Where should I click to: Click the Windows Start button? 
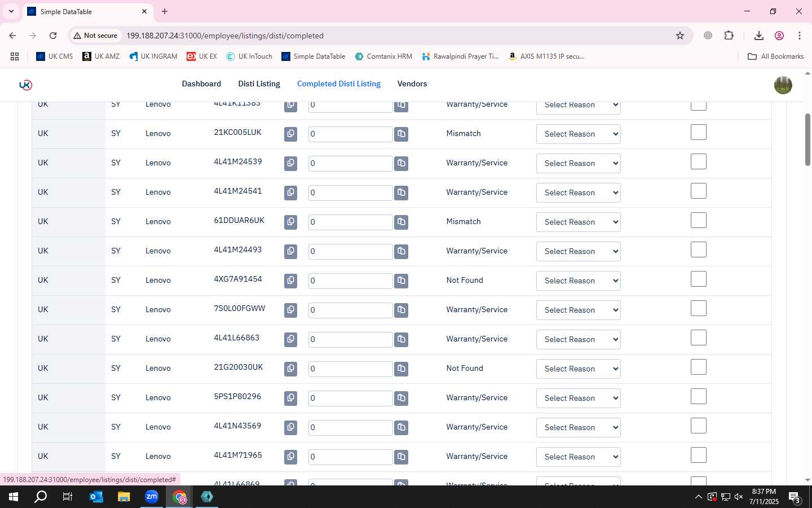point(14,497)
